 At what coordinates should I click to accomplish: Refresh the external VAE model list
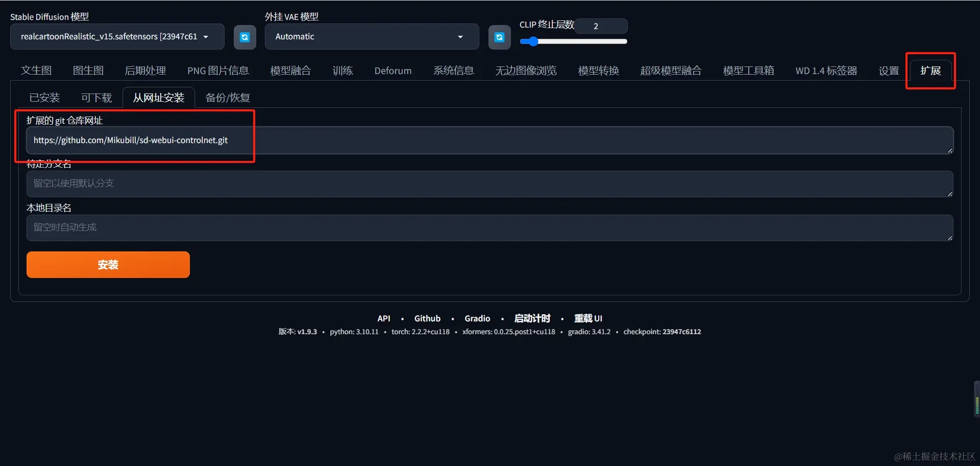[x=499, y=37]
